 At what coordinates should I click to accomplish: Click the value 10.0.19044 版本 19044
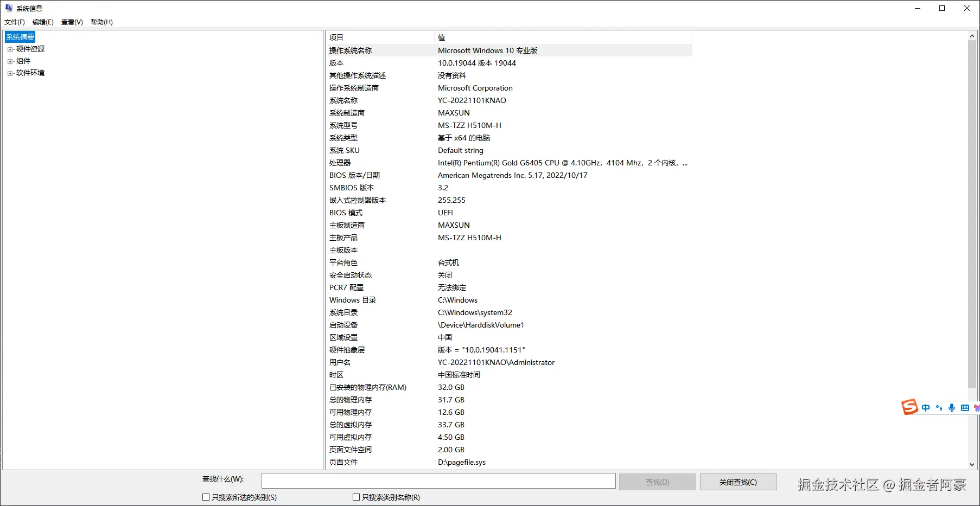point(477,63)
